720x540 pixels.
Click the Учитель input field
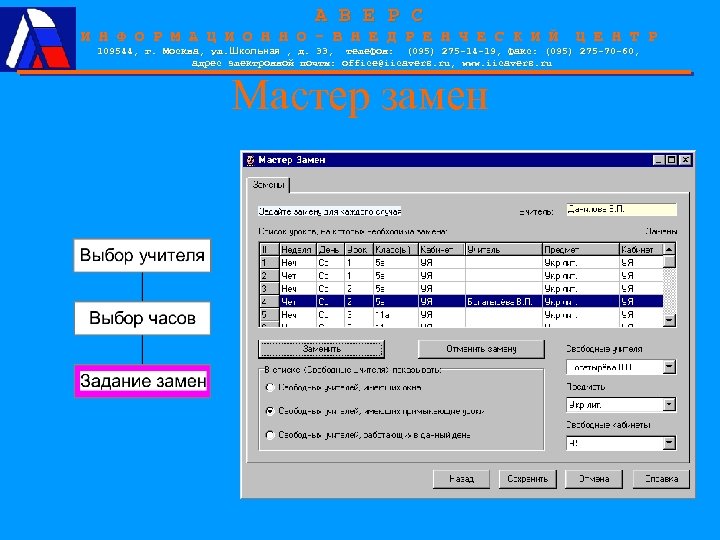pos(621,209)
